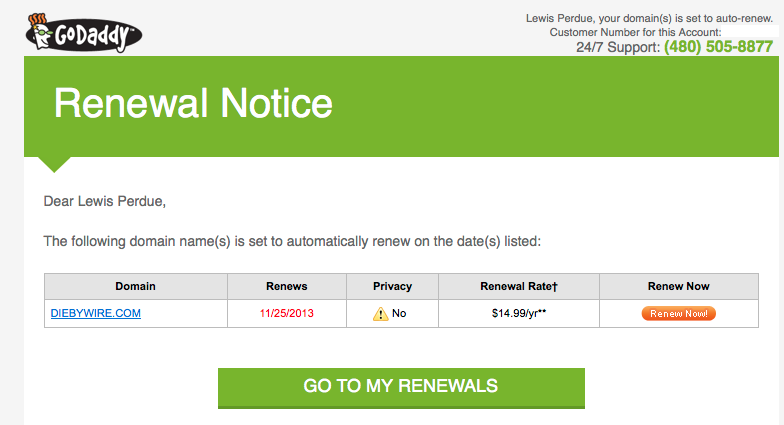Click the $14.99/yr renewal rate cell
The height and width of the screenshot is (425, 784).
519,313
